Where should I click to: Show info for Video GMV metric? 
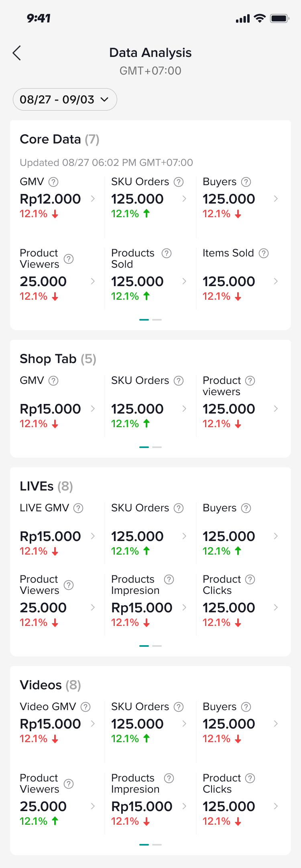tap(85, 707)
